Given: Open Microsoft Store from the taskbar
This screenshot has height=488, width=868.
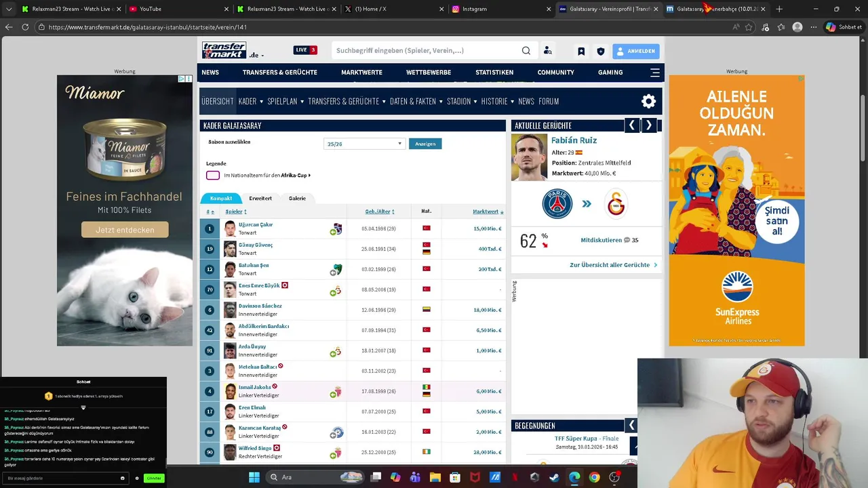Looking at the screenshot, I should click(456, 477).
